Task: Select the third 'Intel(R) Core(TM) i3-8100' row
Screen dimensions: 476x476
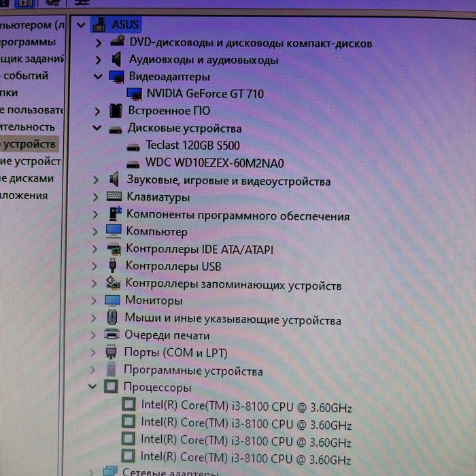Action: tap(245, 442)
